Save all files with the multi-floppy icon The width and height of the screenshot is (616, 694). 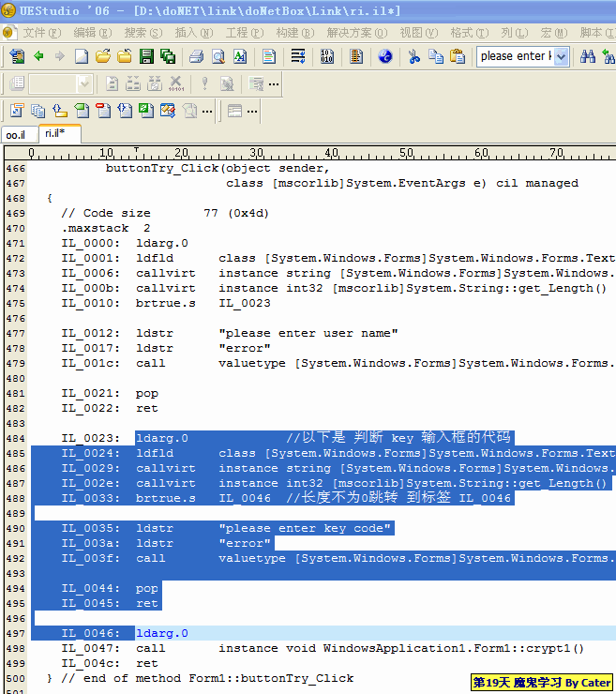click(168, 56)
